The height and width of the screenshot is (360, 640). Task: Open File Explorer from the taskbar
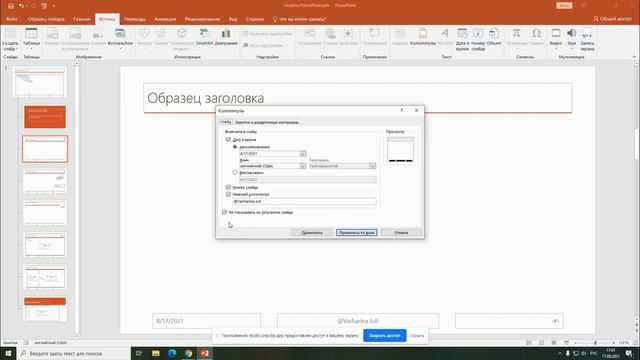(x=156, y=353)
